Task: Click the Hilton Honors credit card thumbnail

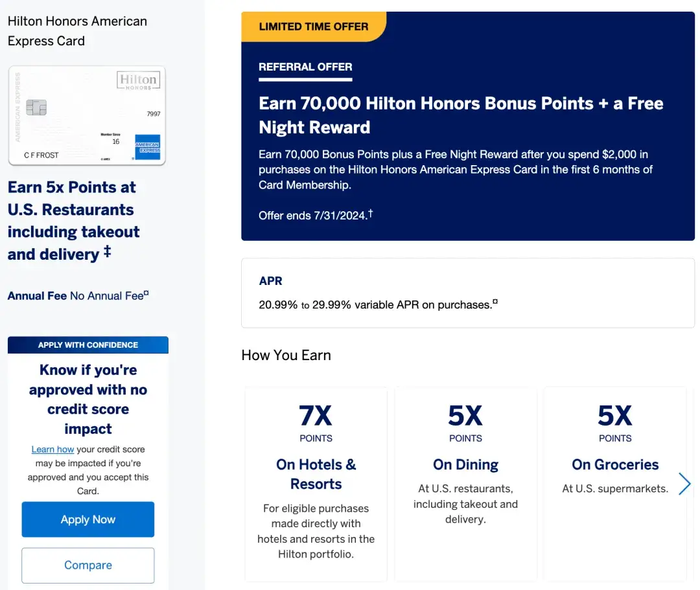Action: (87, 116)
